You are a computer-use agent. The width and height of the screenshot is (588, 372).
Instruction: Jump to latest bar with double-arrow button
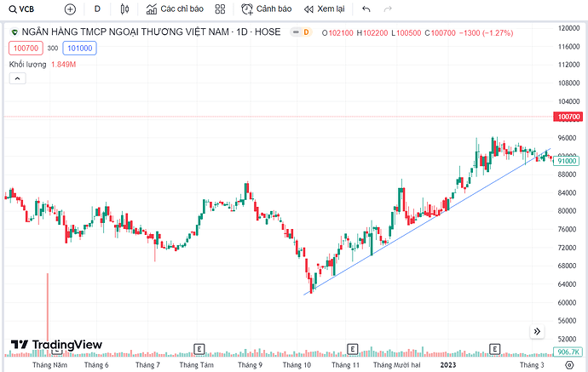click(537, 331)
